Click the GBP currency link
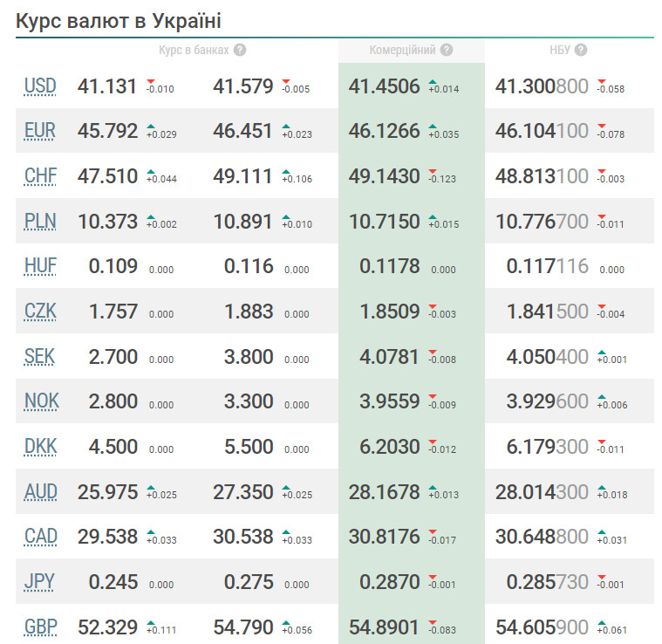 coord(40,627)
